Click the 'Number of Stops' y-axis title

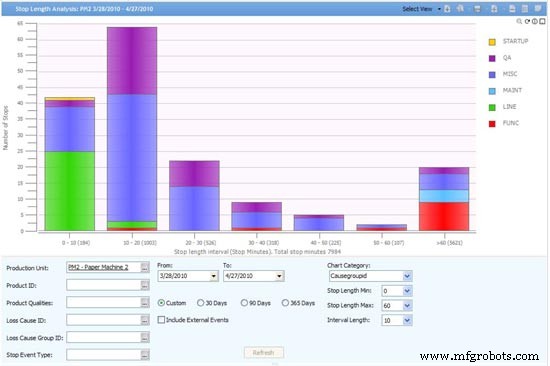click(x=5, y=128)
